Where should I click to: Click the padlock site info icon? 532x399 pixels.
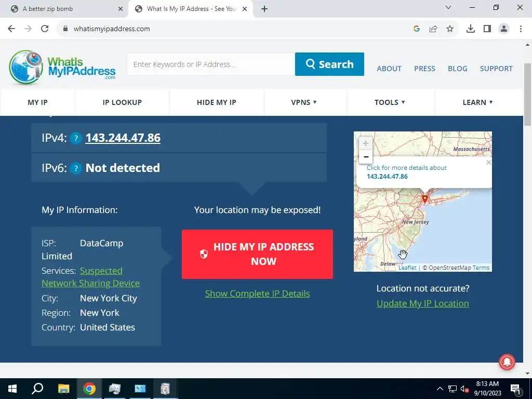point(65,29)
